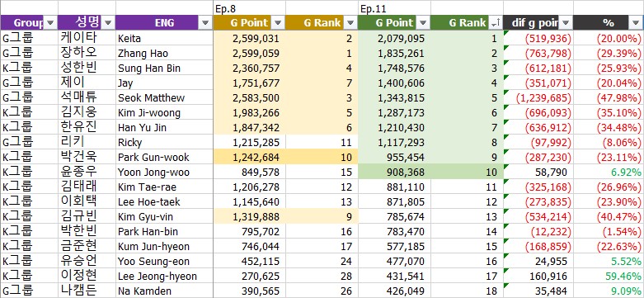Open the ENG column filter dropdown
Viewport: 644px width, 298px height.
click(206, 23)
